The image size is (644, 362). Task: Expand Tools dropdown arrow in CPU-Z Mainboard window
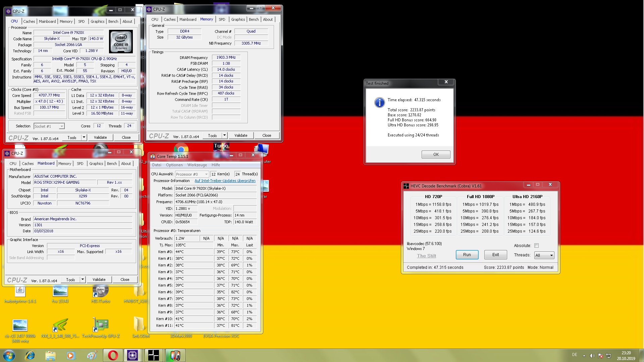[83, 280]
